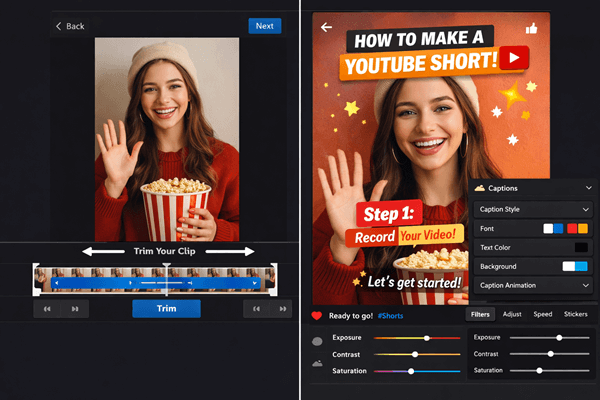Switch to the Adjust tab

(512, 314)
